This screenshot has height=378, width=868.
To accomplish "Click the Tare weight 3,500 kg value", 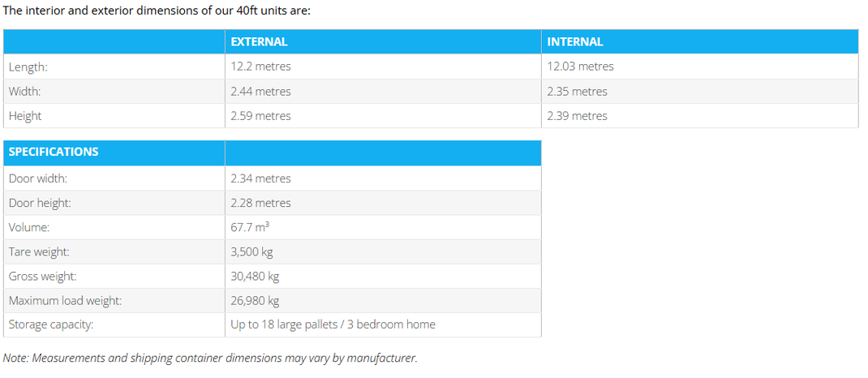I will 251,251.
